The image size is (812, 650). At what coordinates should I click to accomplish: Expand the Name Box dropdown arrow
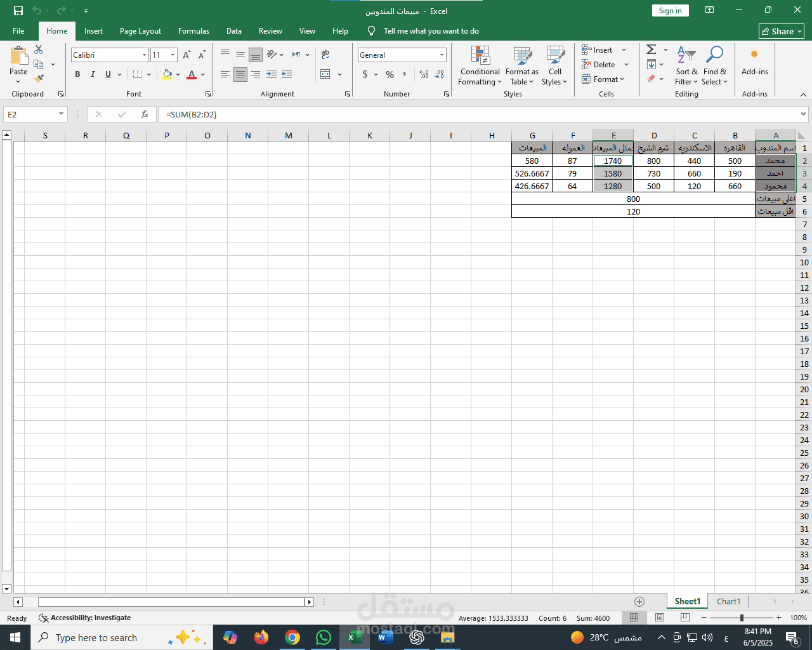pyautogui.click(x=61, y=114)
